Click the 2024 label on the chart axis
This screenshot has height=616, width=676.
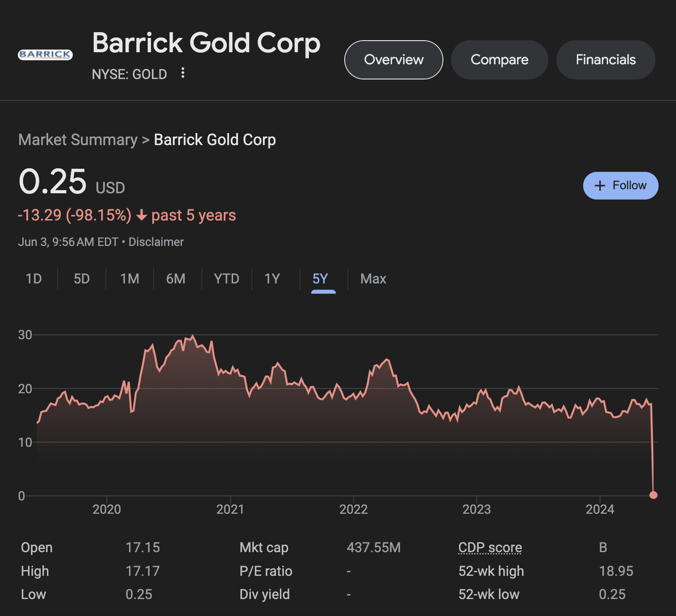click(600, 509)
